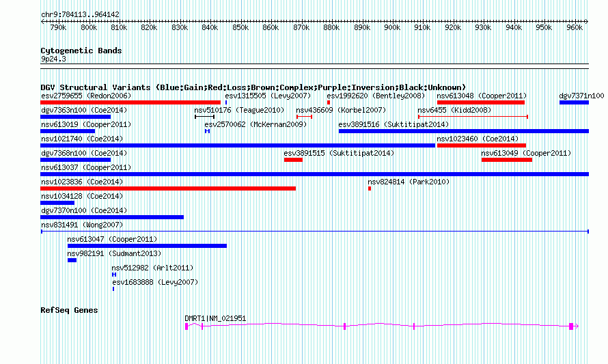Click dgv7368n100 (Coe2014) label

(x=84, y=153)
